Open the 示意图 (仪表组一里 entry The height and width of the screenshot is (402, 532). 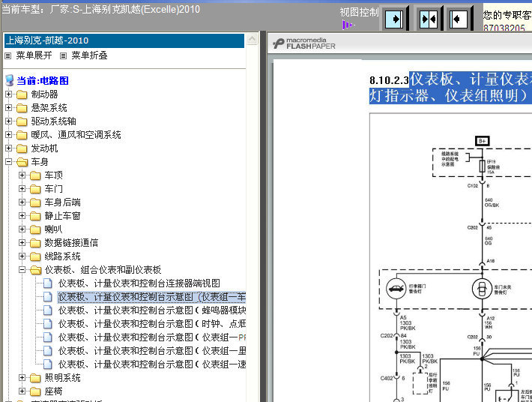tap(152, 351)
